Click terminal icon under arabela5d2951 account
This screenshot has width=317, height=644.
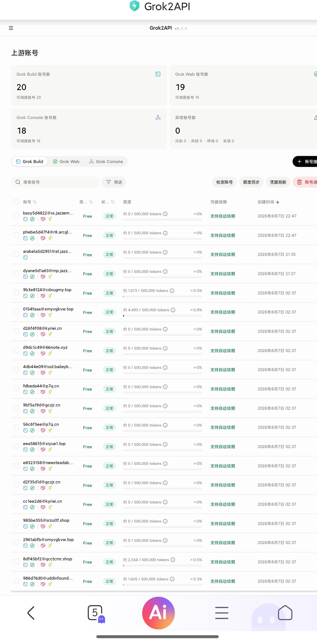pyautogui.click(x=25, y=258)
